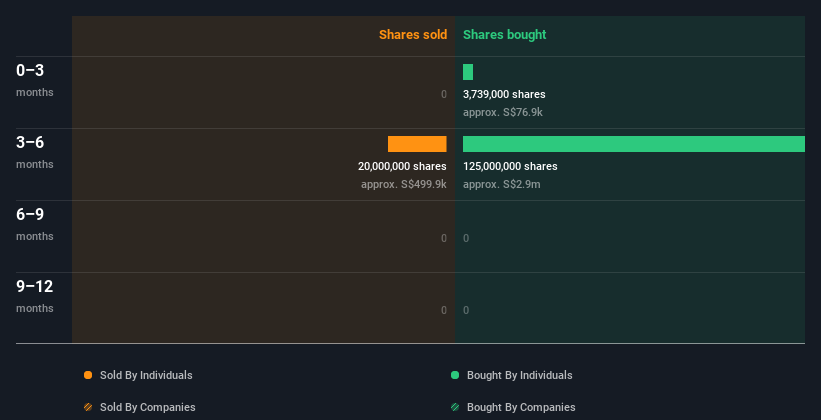Click the striped Bought By Companies legend icon
This screenshot has width=821, height=420.
tap(455, 407)
